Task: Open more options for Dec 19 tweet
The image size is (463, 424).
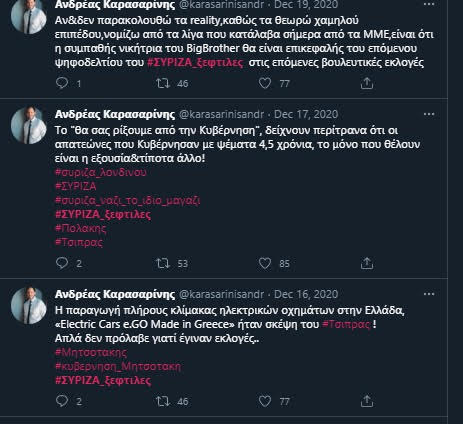Action: point(429,4)
